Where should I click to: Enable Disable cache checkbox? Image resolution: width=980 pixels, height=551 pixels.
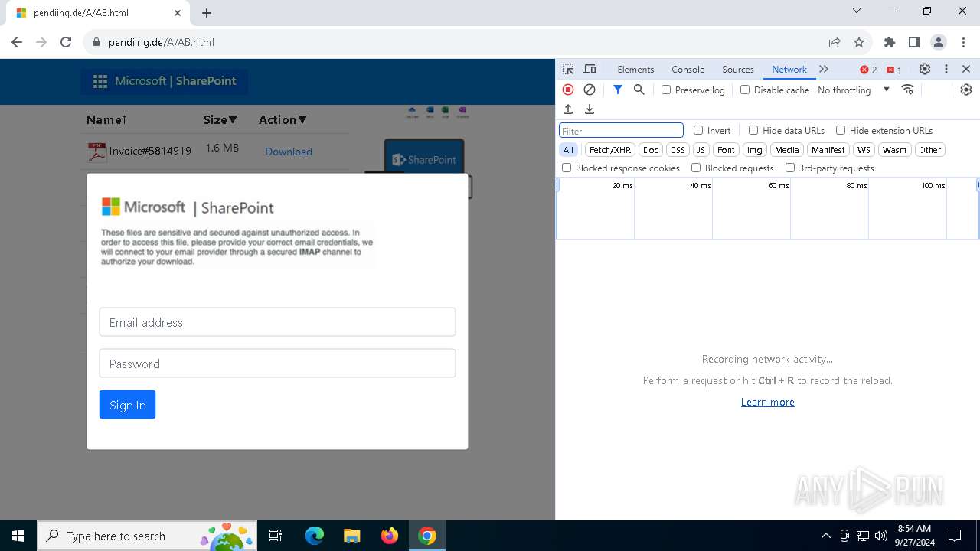pos(745,90)
